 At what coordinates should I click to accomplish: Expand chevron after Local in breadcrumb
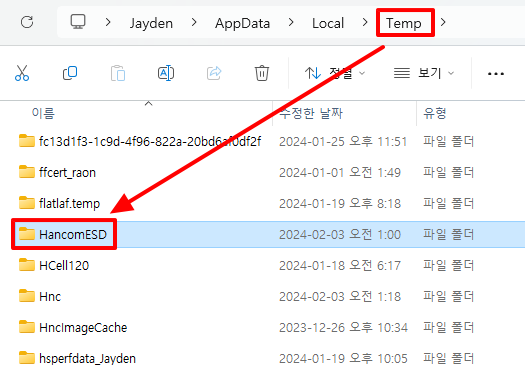[365, 22]
